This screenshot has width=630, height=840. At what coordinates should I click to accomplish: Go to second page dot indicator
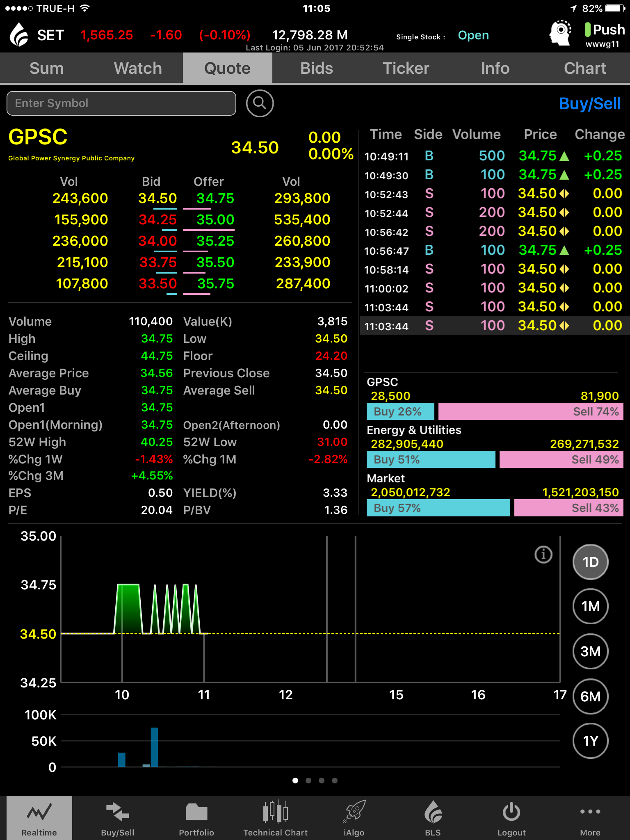click(x=308, y=781)
